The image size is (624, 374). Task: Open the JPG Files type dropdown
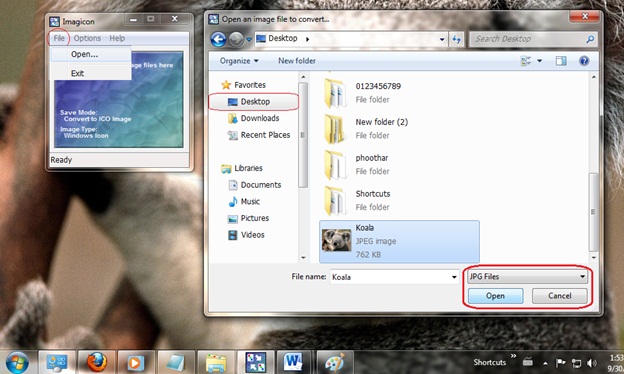(x=527, y=277)
